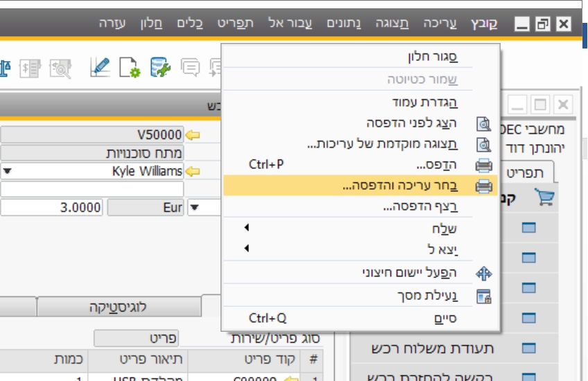The width and height of the screenshot is (588, 381).
Task: Open the עריכה menu
Action: pos(440,24)
